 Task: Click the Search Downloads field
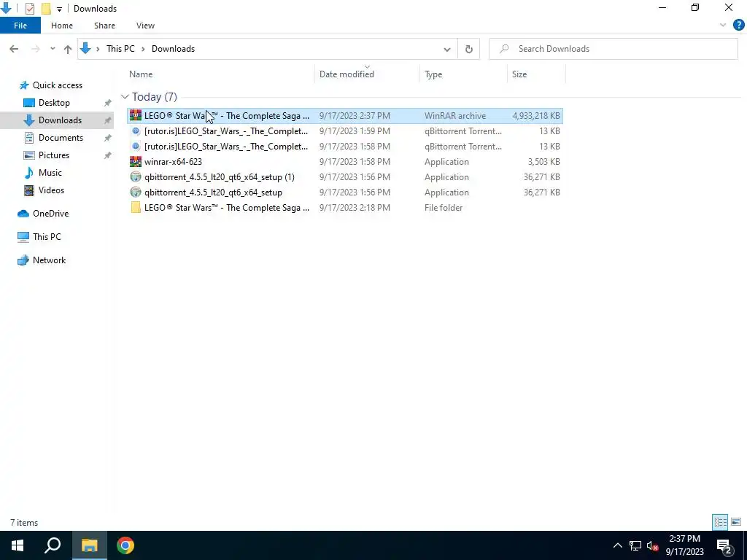(x=613, y=49)
